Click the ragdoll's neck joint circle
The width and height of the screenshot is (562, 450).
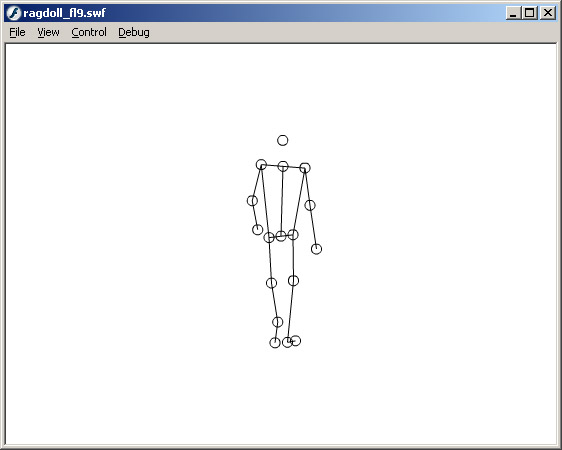[283, 166]
